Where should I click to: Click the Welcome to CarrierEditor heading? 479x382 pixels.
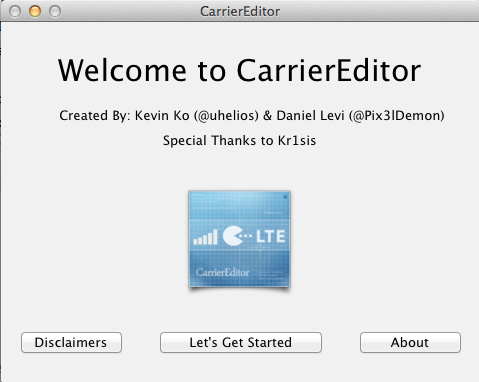coord(239,71)
